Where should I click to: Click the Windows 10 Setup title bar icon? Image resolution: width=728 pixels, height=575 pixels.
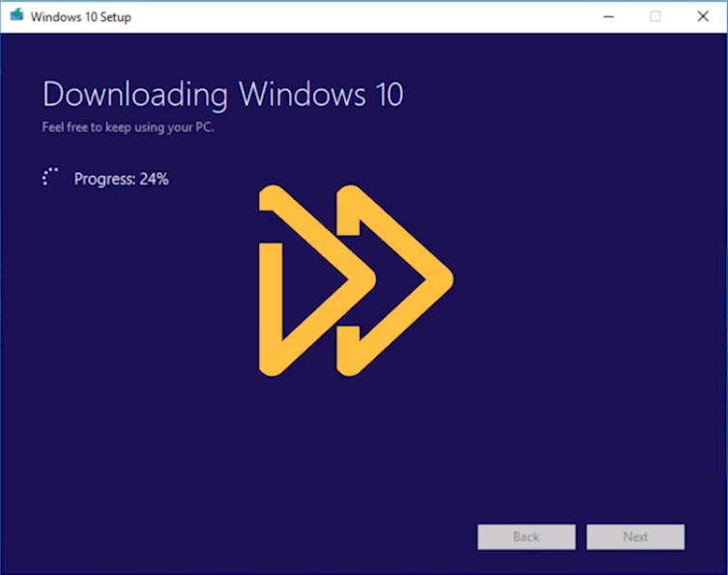coord(16,16)
